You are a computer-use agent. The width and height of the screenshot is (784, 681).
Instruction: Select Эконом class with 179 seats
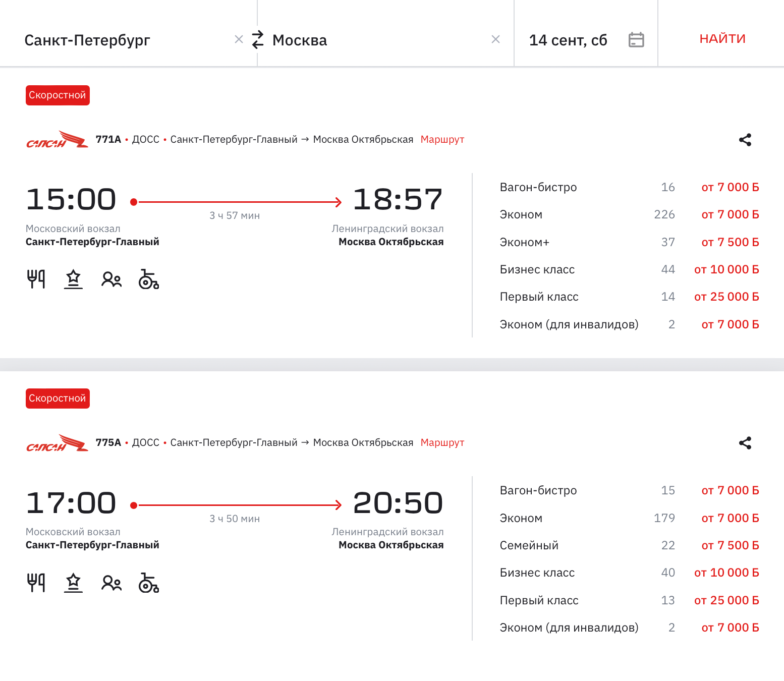(629, 518)
